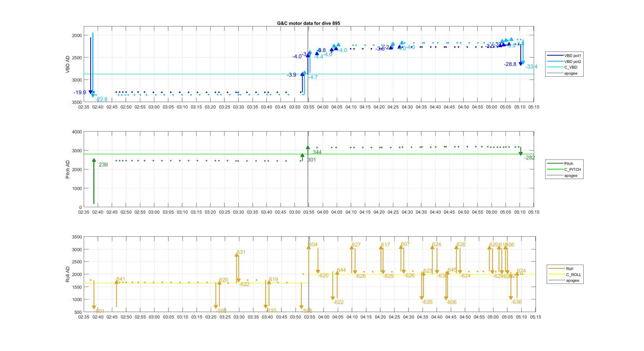Image resolution: width=644 pixels, height=351 pixels.
Task: Click the '-33.4' VBD annotation
Action: (531, 67)
